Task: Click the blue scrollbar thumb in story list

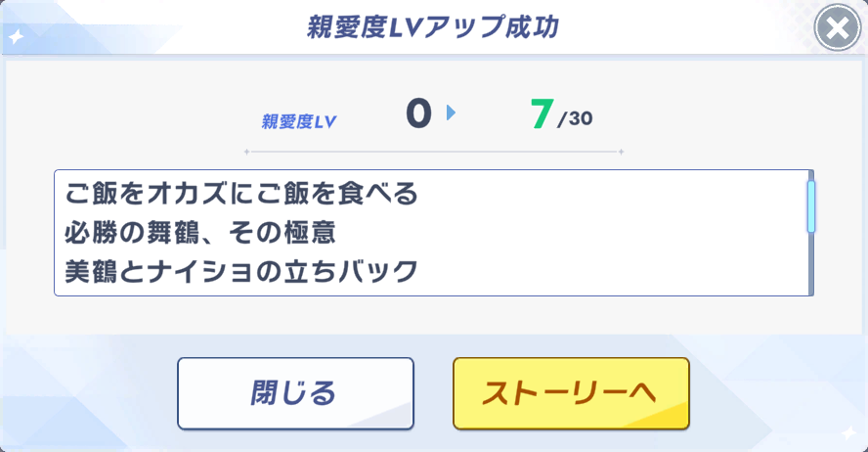Action: coord(810,205)
